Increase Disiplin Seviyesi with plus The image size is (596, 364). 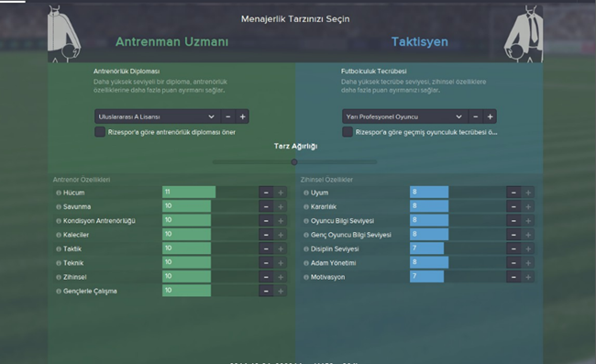click(528, 248)
